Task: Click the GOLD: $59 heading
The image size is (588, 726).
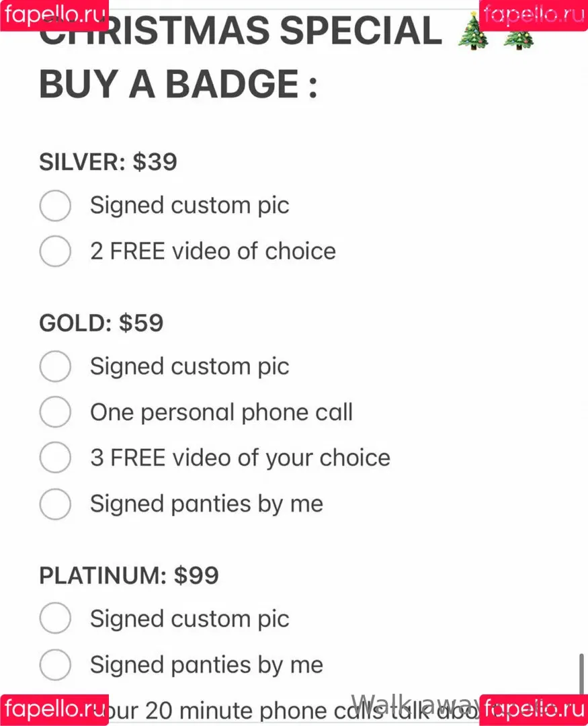Action: tap(101, 323)
